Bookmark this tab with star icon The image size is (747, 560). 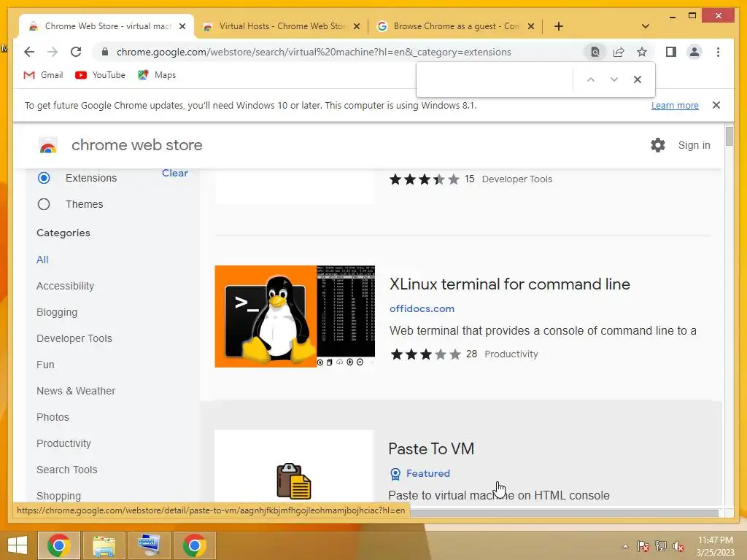(x=642, y=52)
